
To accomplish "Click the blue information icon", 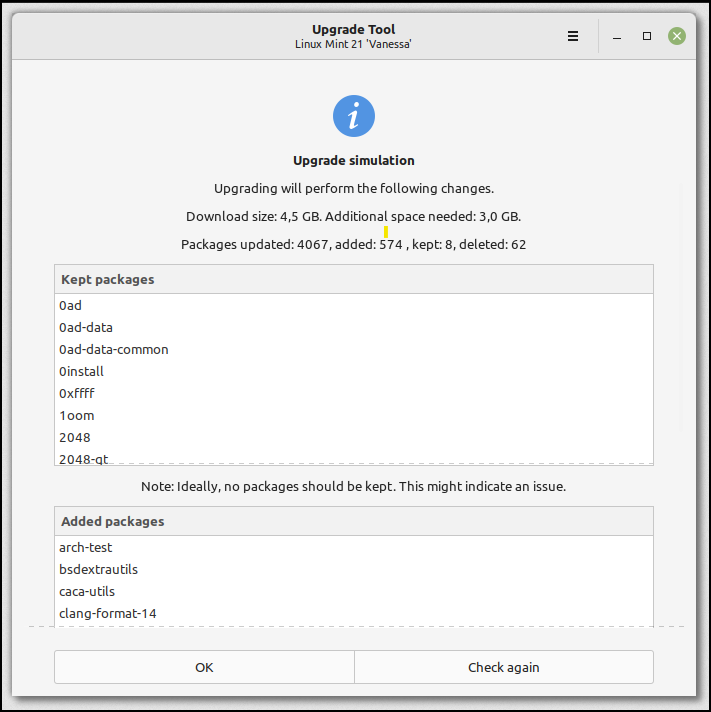I will [354, 116].
